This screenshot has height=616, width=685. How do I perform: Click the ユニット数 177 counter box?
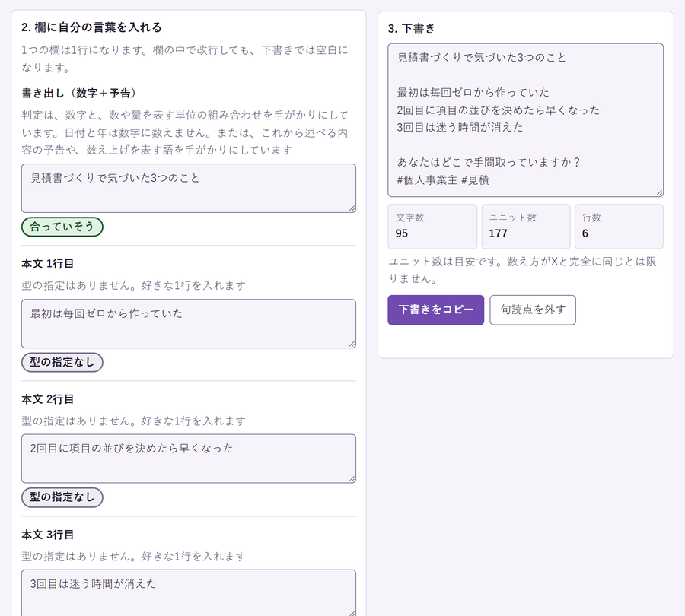pos(526,226)
